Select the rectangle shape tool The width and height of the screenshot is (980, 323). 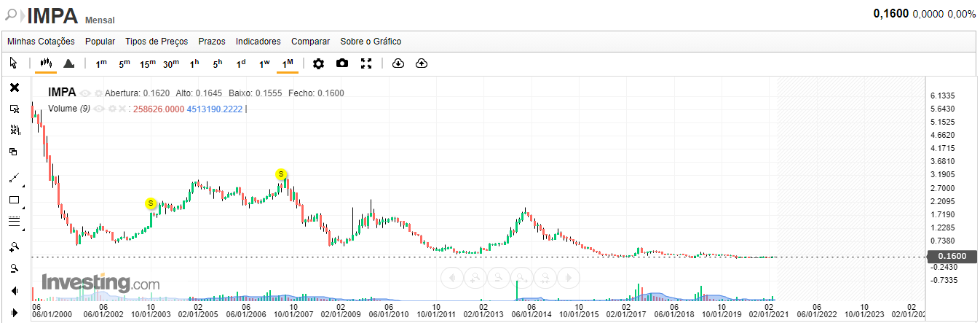14,200
